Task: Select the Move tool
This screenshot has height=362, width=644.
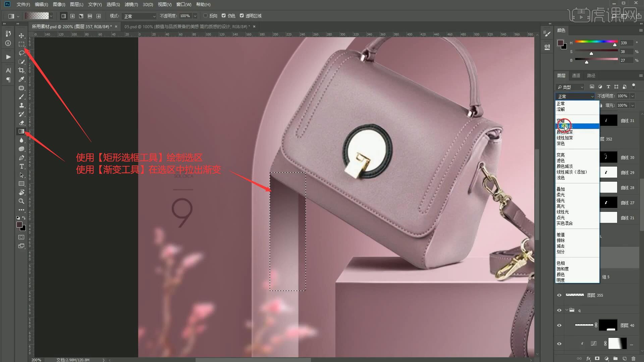Action: pyautogui.click(x=21, y=36)
